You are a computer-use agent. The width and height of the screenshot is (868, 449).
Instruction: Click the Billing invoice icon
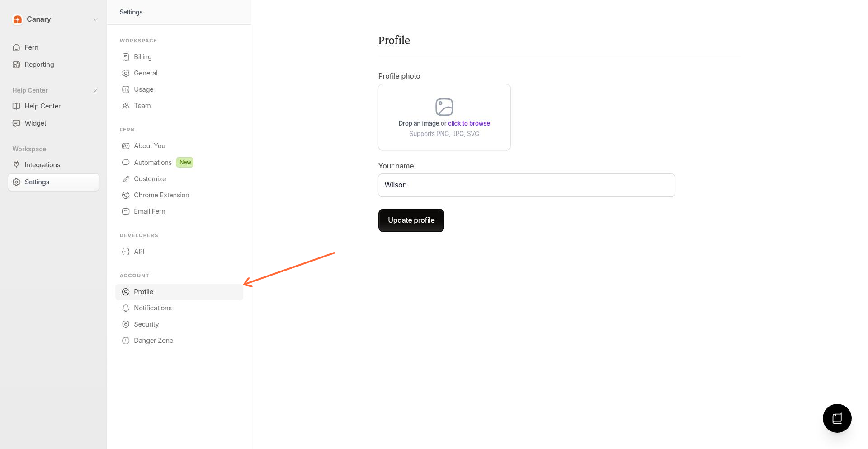coord(126,56)
